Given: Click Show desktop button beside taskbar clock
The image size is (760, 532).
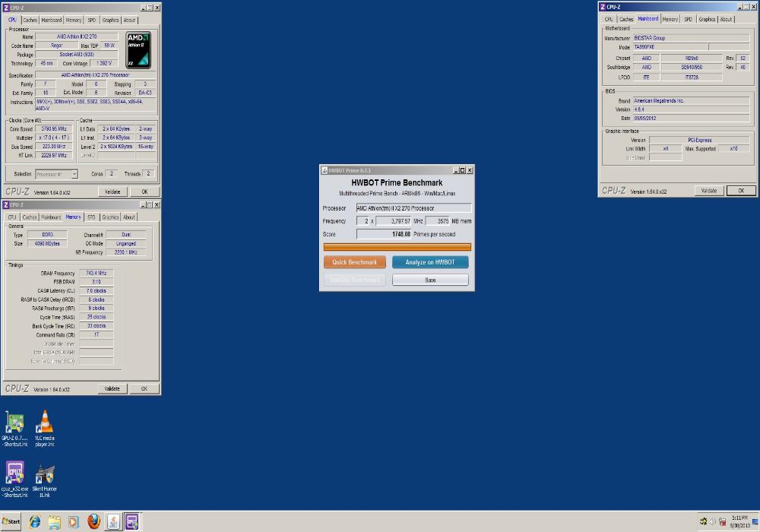Looking at the screenshot, I should pos(755,522).
